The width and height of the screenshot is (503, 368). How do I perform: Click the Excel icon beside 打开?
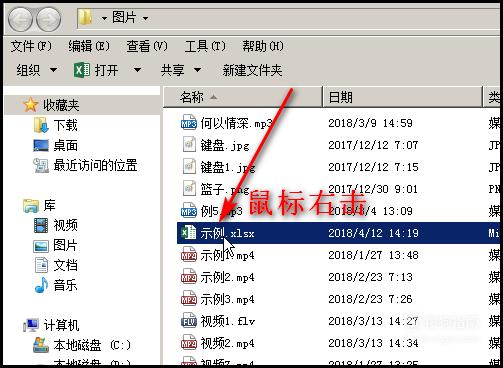pos(82,70)
